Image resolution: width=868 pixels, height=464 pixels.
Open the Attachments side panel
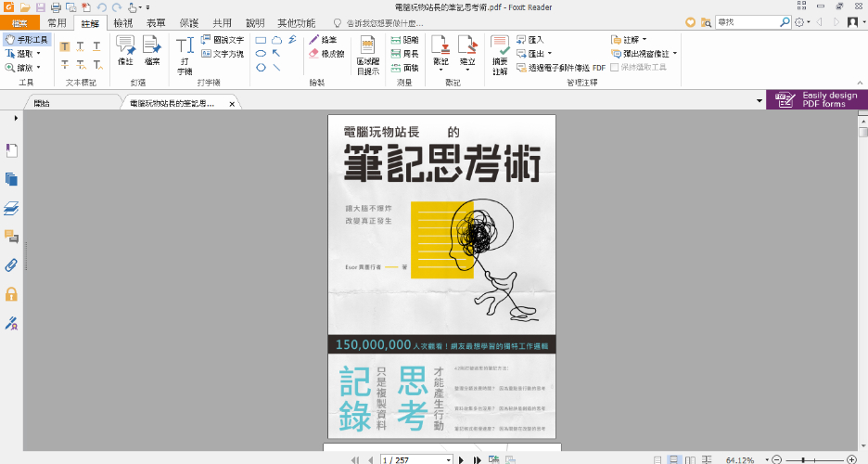pyautogui.click(x=12, y=265)
